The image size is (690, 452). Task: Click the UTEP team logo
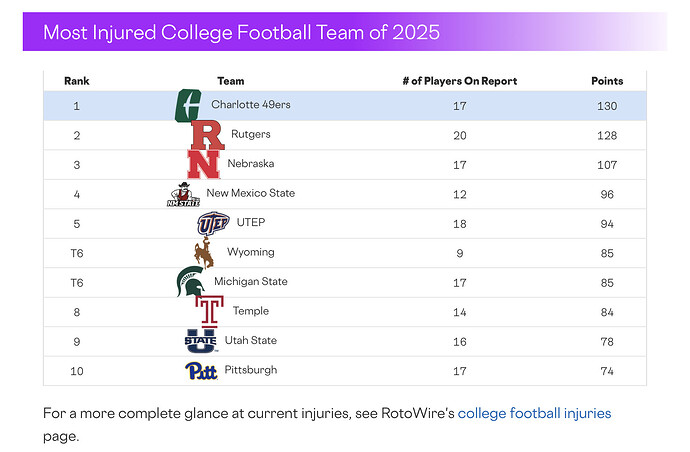click(213, 223)
